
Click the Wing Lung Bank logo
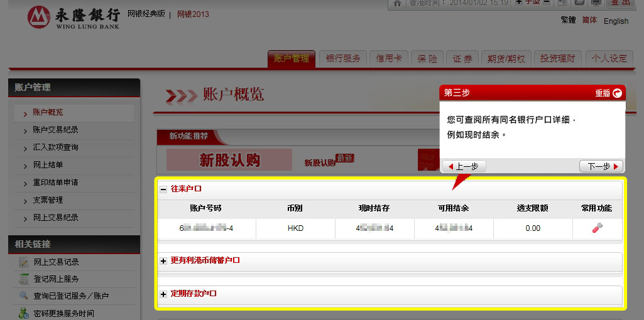click(39, 17)
